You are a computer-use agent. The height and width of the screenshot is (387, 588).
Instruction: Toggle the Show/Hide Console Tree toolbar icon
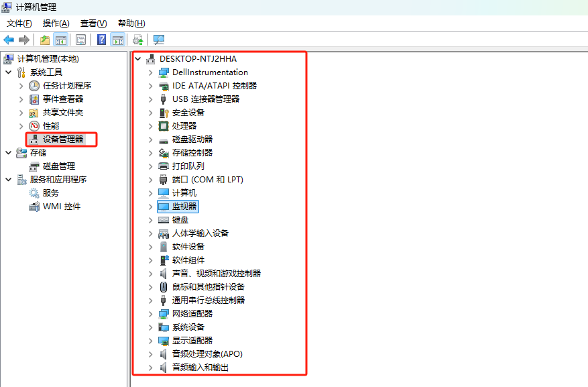[x=61, y=40]
